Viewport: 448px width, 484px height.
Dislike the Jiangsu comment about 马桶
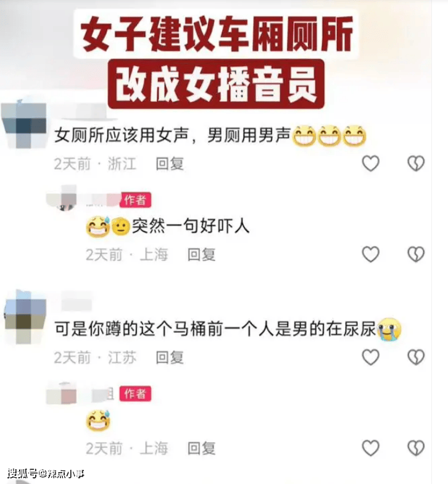tap(416, 357)
